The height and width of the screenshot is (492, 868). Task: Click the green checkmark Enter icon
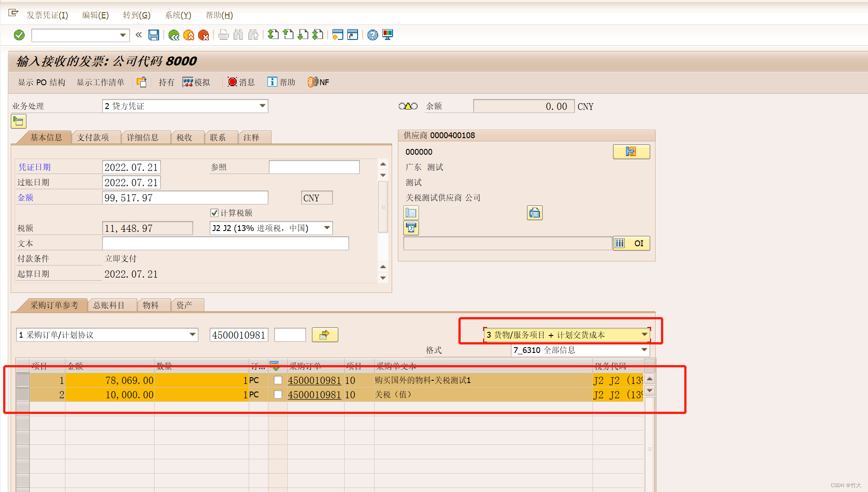click(x=19, y=35)
